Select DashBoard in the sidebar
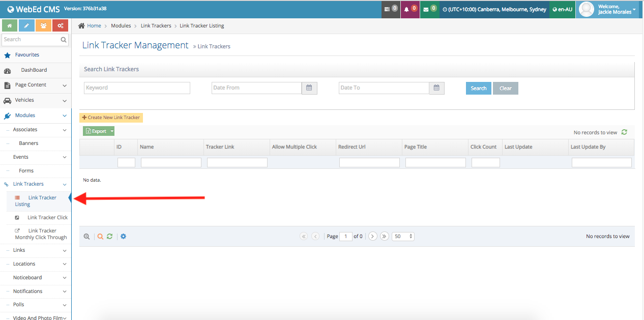The width and height of the screenshot is (644, 320). pyautogui.click(x=34, y=70)
